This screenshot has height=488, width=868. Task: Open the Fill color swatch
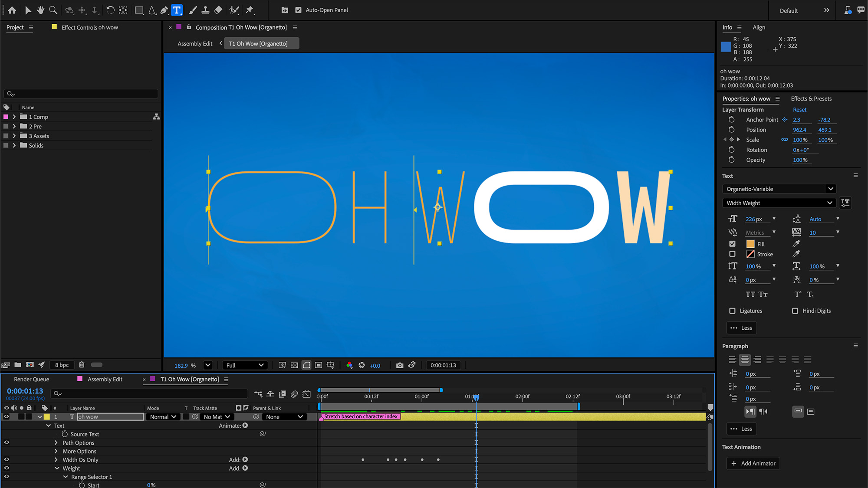point(750,243)
